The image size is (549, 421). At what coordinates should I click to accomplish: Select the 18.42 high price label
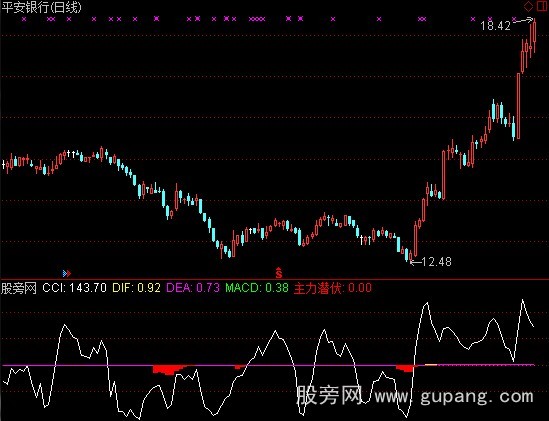[x=495, y=26]
